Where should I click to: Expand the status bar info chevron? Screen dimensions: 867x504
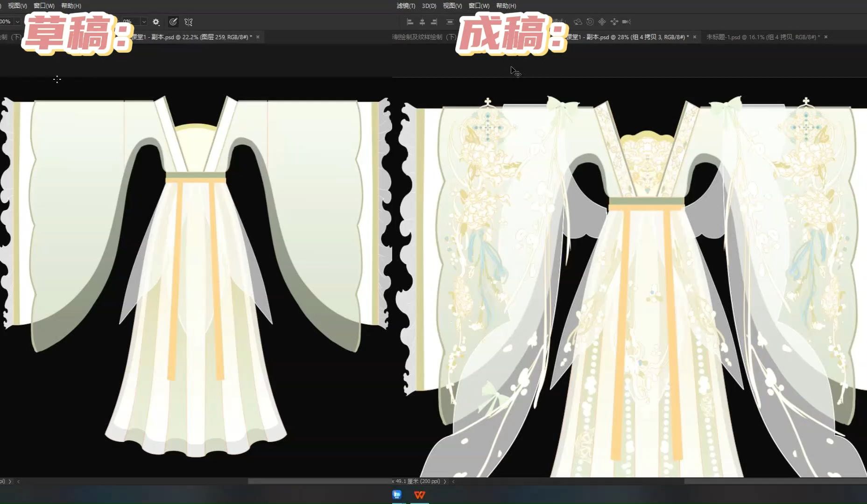(x=445, y=481)
